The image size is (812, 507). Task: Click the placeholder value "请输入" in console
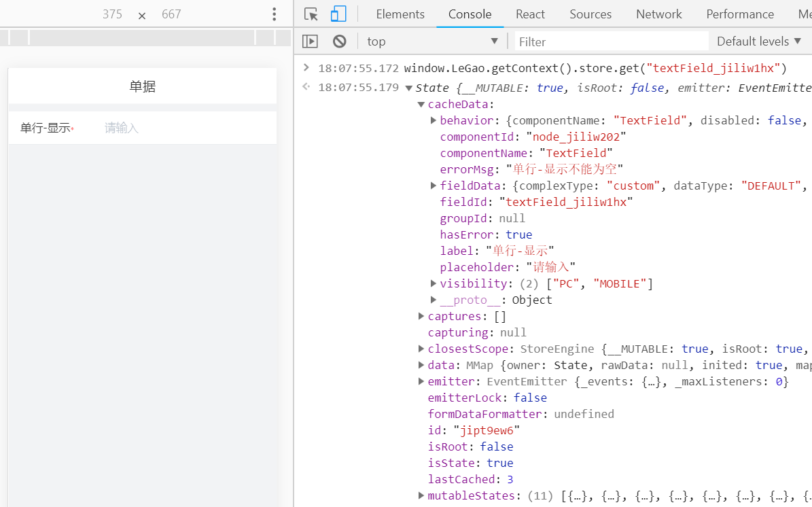tap(551, 267)
